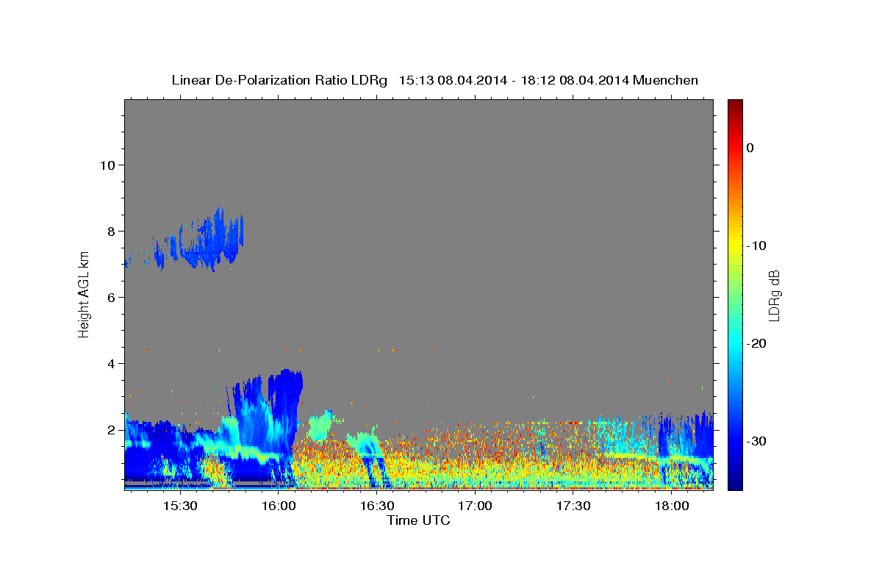Click the colorbar value -30
The image size is (882, 588).
tap(756, 441)
